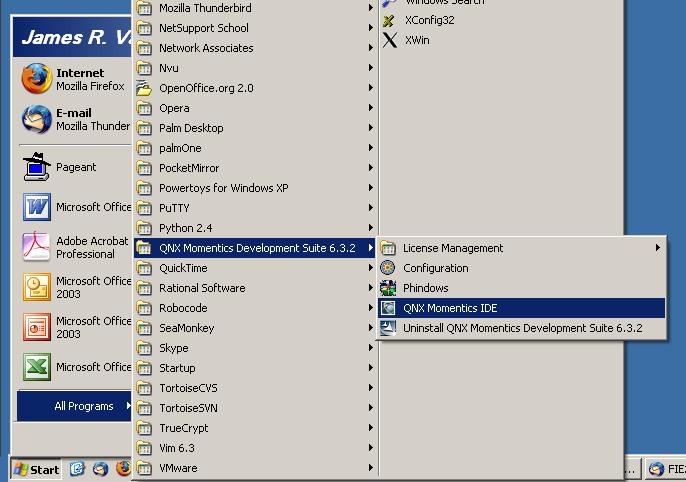Image resolution: width=686 pixels, height=482 pixels.
Task: Expand TortoiseSVN submenu arrow
Action: 371,407
